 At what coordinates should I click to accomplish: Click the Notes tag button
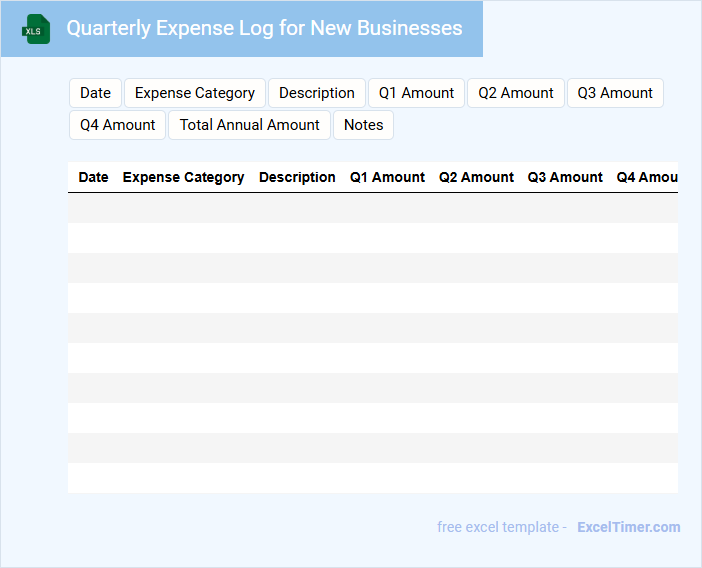tap(363, 125)
